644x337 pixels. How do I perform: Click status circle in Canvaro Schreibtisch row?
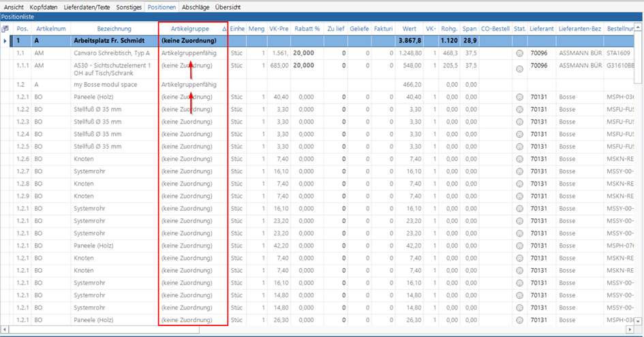pyautogui.click(x=519, y=53)
